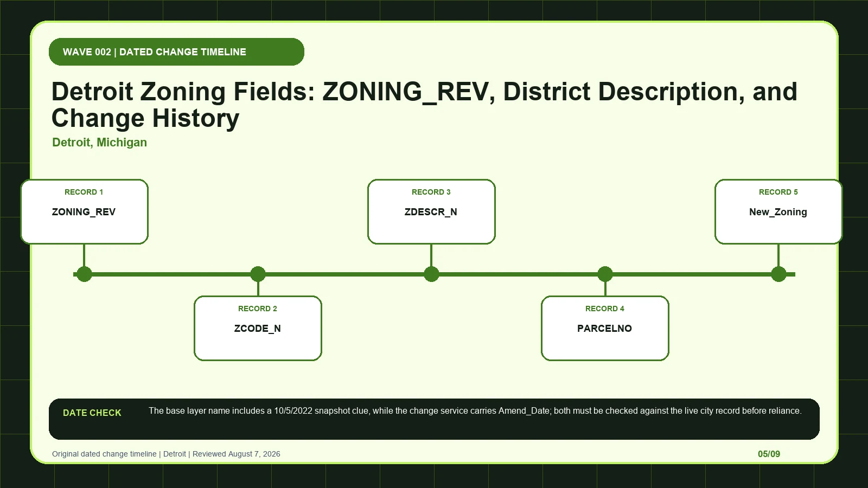Click the 'RECORD 1' label

point(84,192)
